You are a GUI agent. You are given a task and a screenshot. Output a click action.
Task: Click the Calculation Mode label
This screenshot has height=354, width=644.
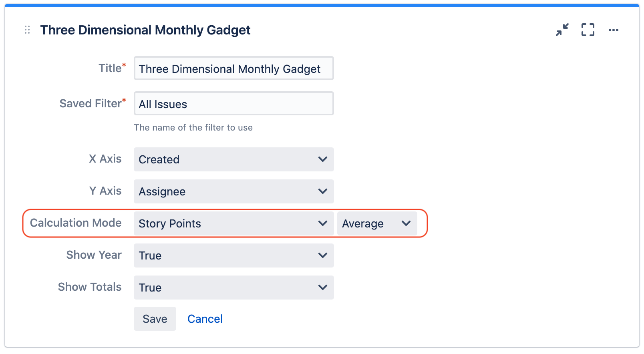(x=76, y=223)
